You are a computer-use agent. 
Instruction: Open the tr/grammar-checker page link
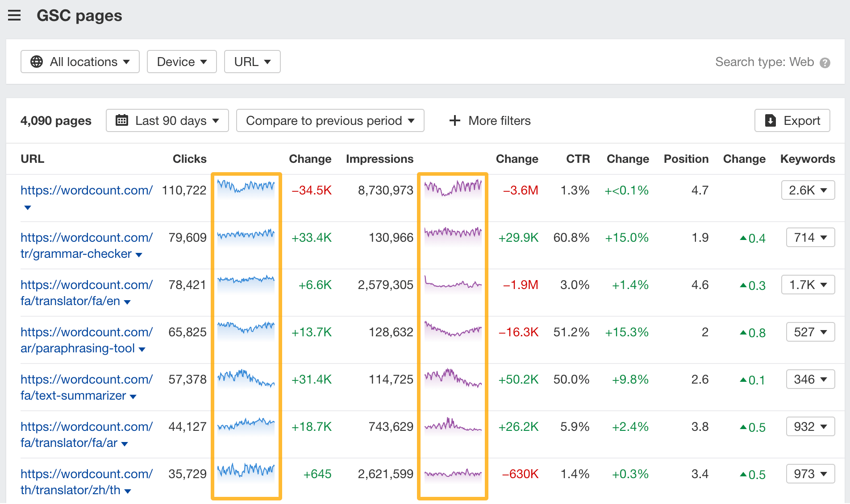(76, 253)
